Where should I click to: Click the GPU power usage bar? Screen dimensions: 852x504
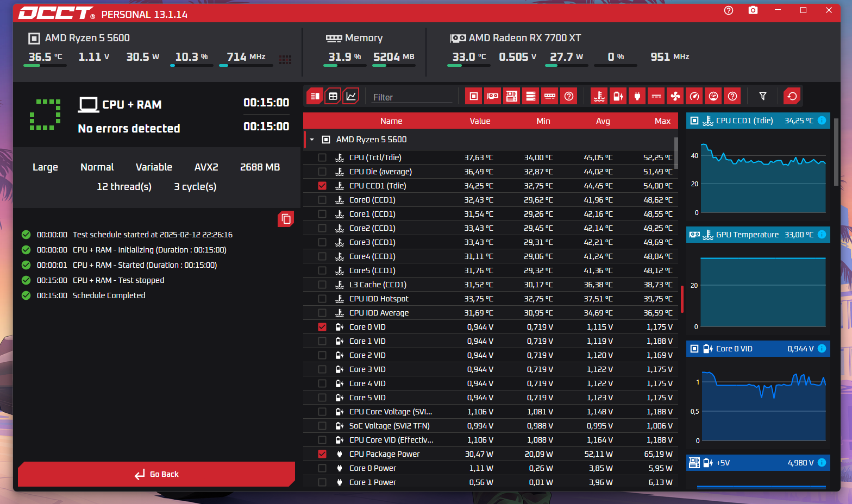coord(567,65)
